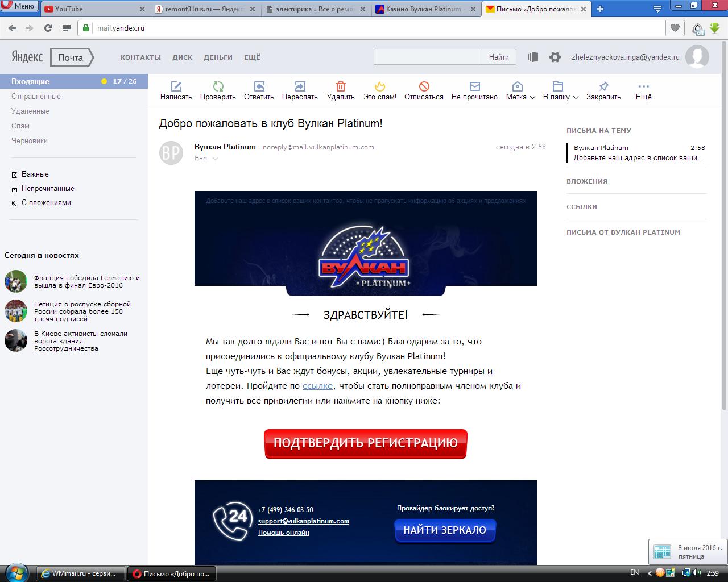Mark the email as unread (Не прочитано)

[474, 91]
